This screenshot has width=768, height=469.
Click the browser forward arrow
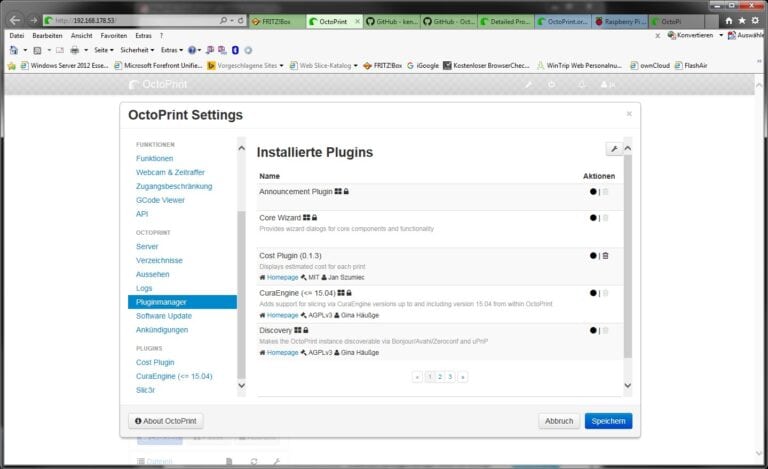33,21
